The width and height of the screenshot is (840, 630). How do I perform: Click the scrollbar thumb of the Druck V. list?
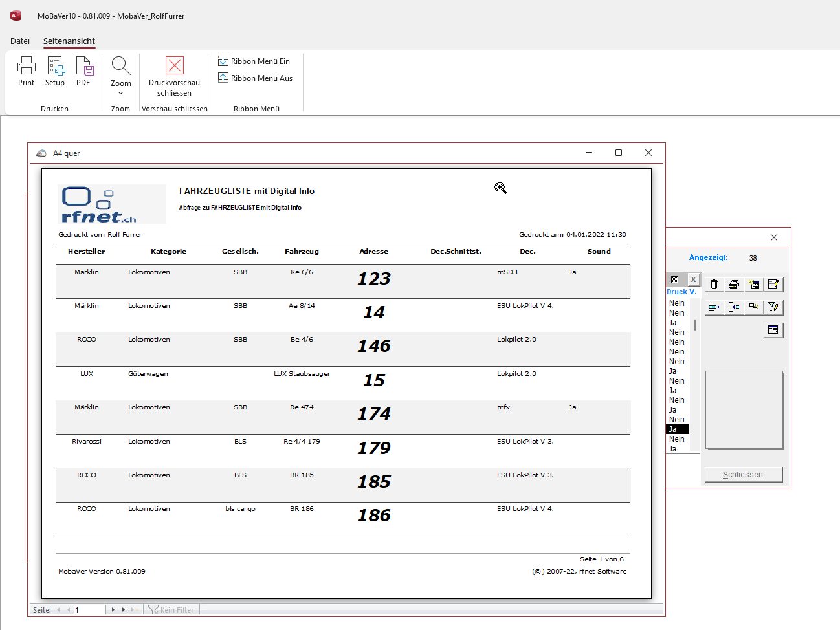pos(695,324)
